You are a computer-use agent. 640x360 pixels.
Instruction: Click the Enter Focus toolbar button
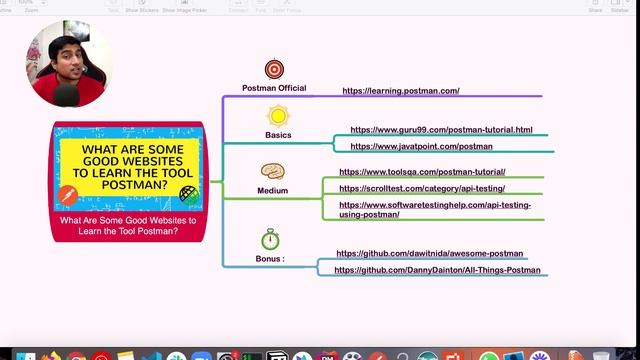point(287,7)
